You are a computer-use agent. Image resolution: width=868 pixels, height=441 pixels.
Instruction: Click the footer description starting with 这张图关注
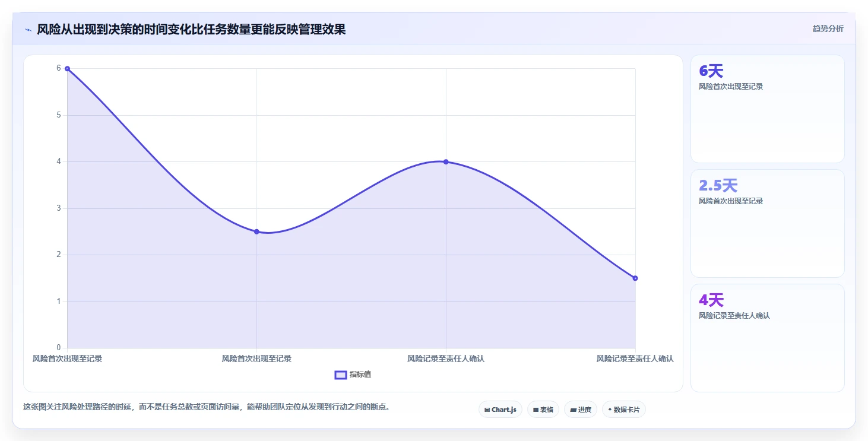pos(207,407)
